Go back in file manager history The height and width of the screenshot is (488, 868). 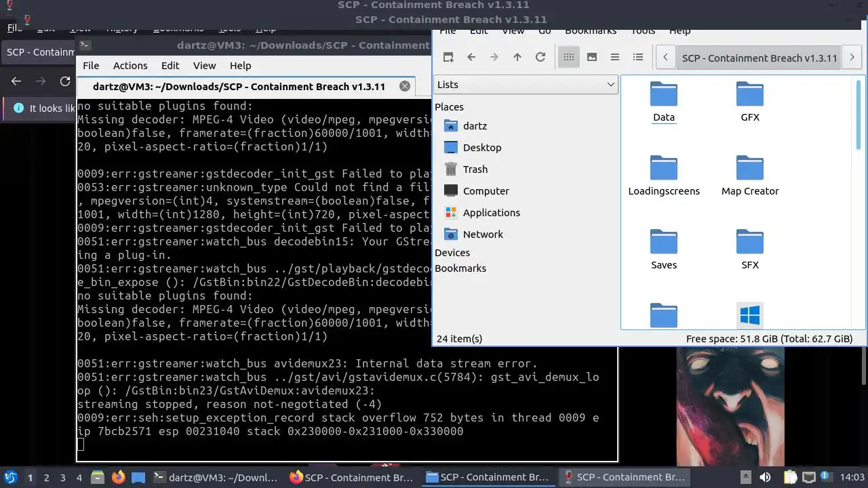[471, 58]
